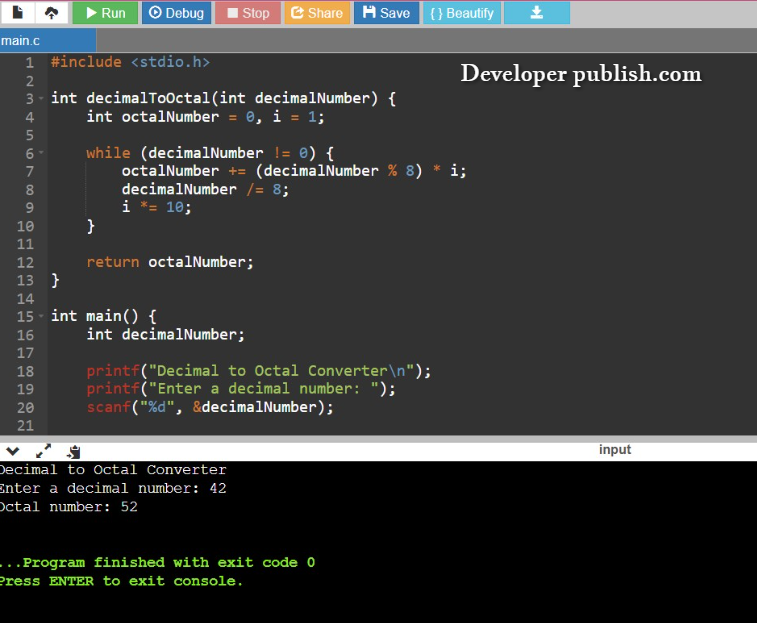Format code with the Beautify button

tap(461, 13)
